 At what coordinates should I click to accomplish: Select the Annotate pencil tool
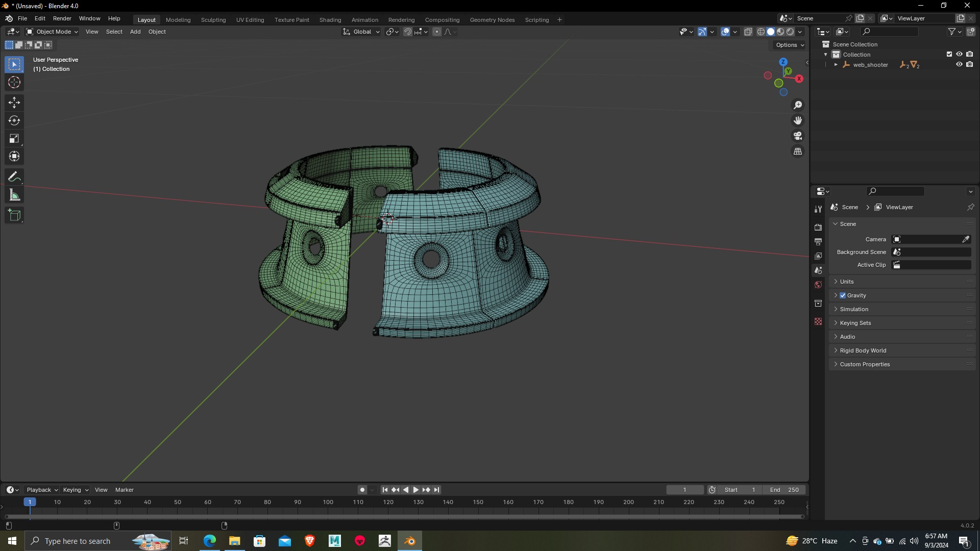click(14, 177)
